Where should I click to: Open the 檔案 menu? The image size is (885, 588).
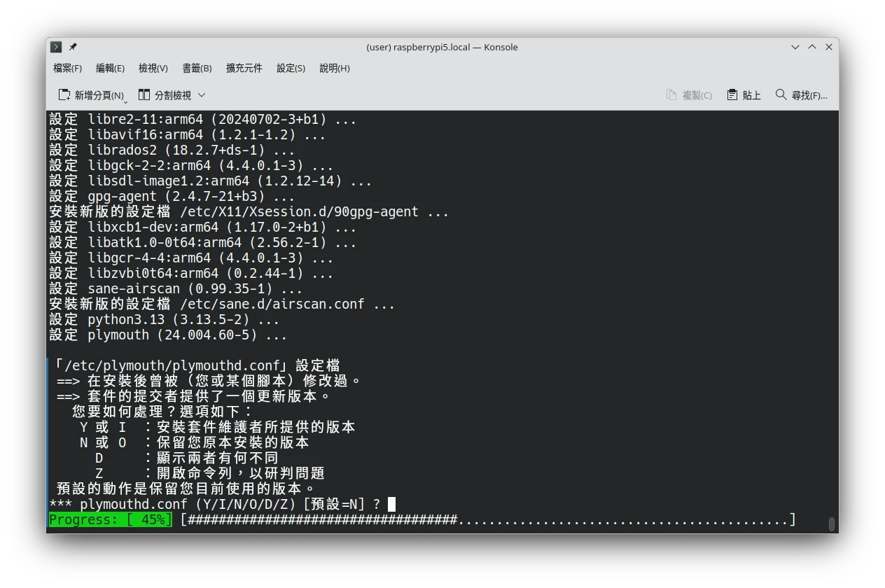pyautogui.click(x=67, y=68)
